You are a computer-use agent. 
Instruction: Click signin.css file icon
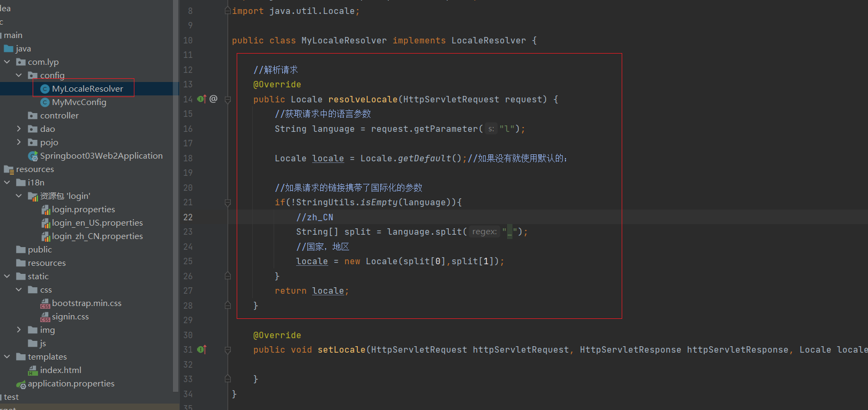(x=46, y=317)
